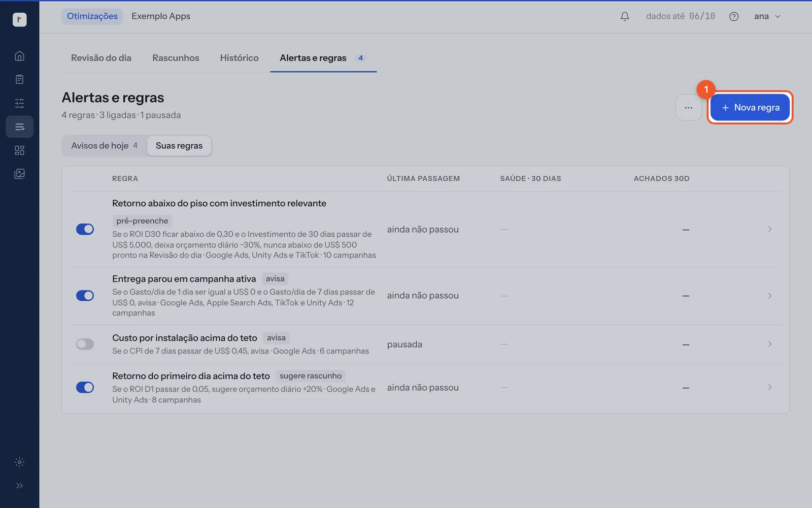812x508 pixels.
Task: Click dados até 06/10 label
Action: 680,16
